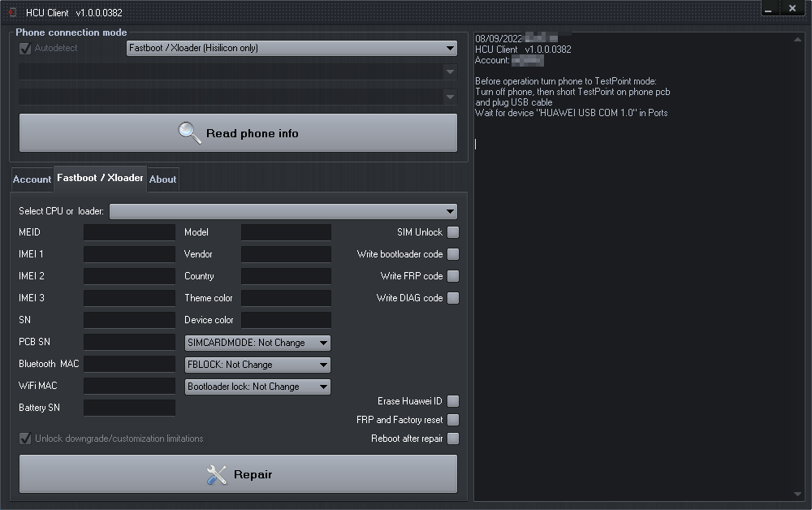Click the Theme color input field

(x=286, y=298)
